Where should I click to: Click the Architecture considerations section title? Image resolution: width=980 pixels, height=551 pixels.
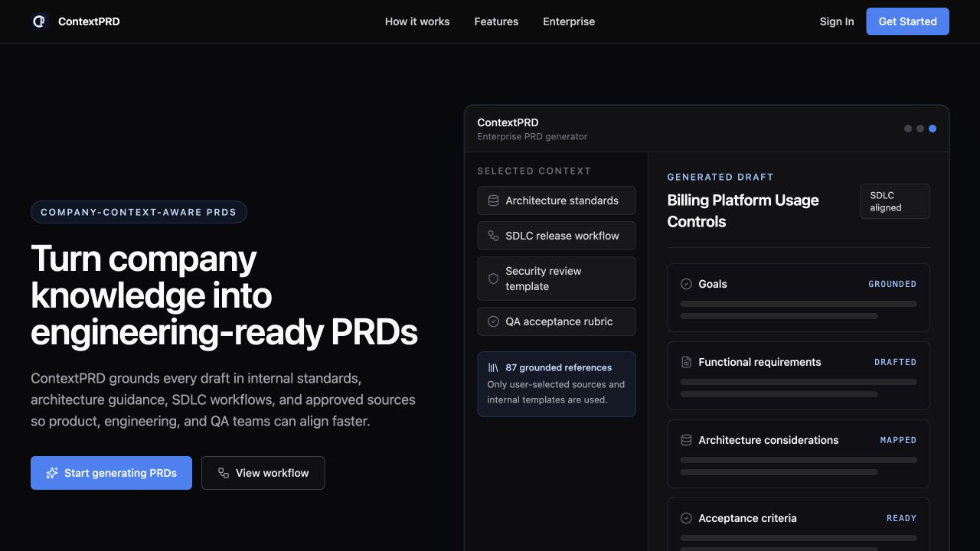point(768,440)
